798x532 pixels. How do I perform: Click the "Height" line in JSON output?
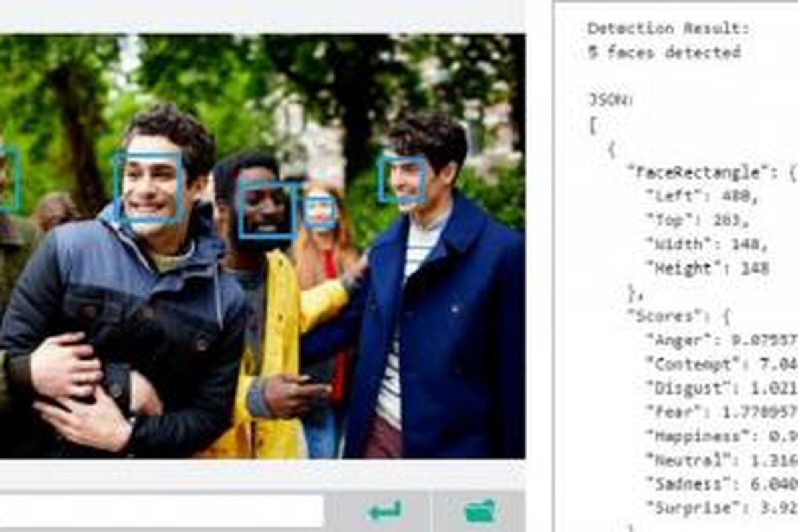click(x=708, y=268)
